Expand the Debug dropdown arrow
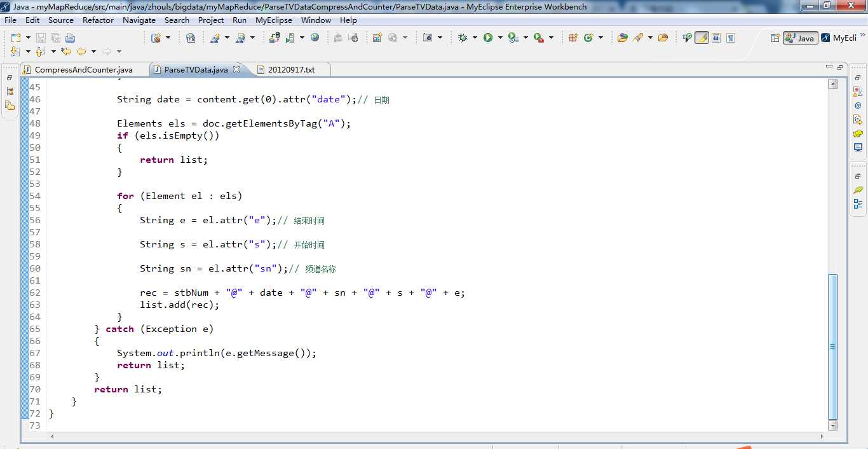The image size is (868, 449). (475, 38)
